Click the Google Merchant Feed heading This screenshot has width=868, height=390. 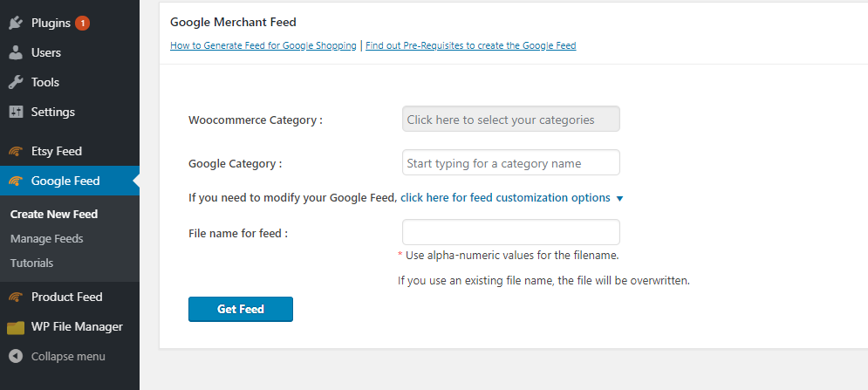(x=233, y=22)
